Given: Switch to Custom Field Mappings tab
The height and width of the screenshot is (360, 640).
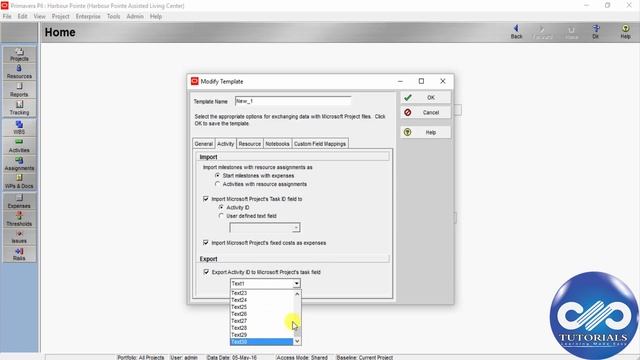Looking at the screenshot, I should [x=320, y=144].
